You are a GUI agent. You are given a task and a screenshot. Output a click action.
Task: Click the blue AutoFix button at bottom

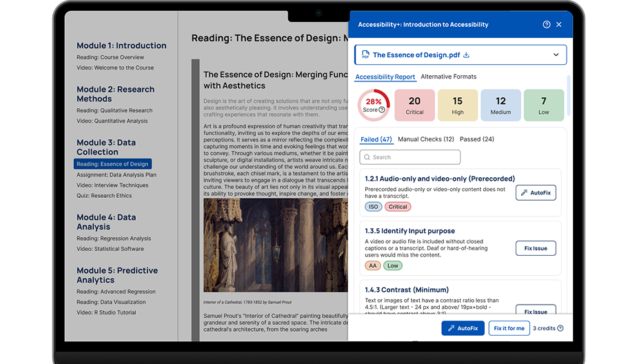tap(463, 328)
